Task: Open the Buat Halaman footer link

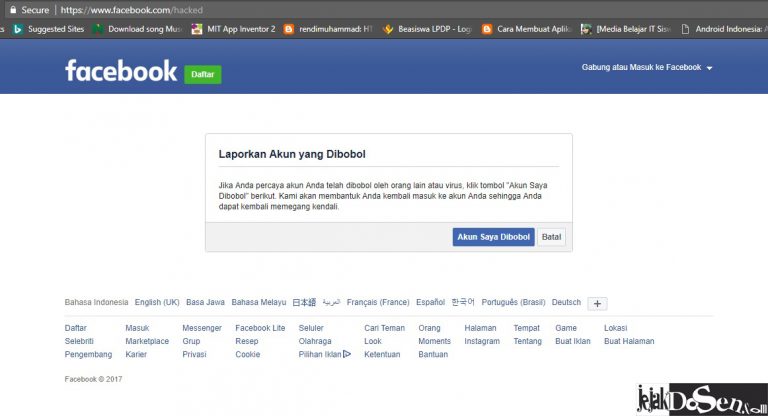Action: (629, 341)
